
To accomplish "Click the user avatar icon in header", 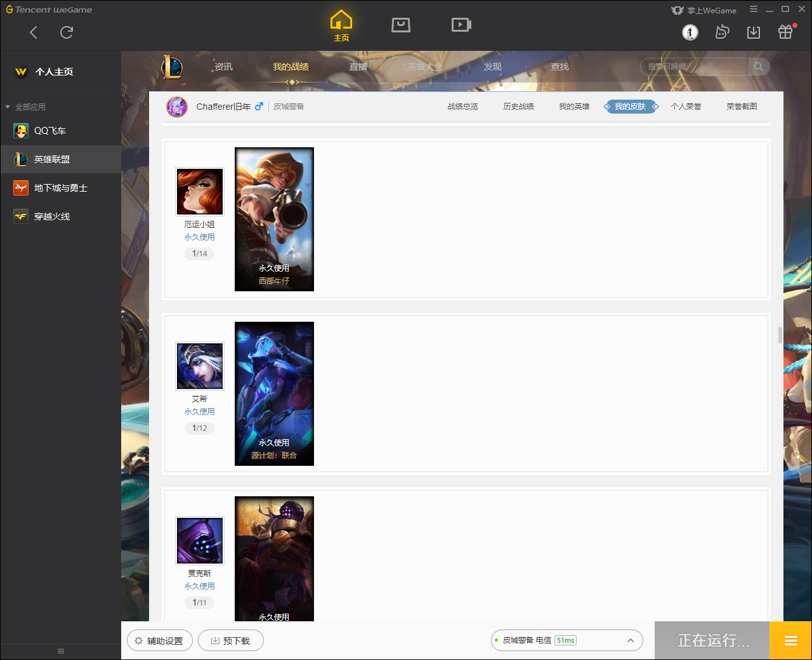I will [690, 32].
